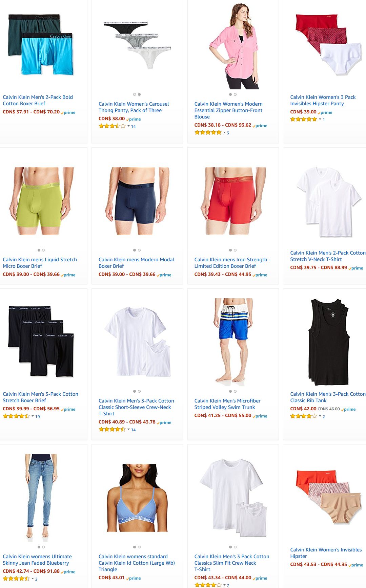
Task: Open Men's 2-Pack Cotton Stretch V-Neck T-Shirt link
Action: (x=328, y=256)
